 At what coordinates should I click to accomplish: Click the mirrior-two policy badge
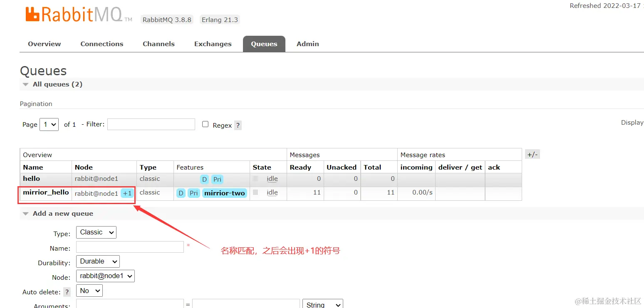(225, 193)
